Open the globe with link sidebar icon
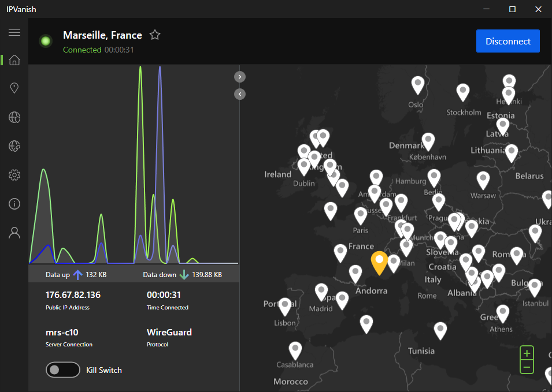 (14, 146)
